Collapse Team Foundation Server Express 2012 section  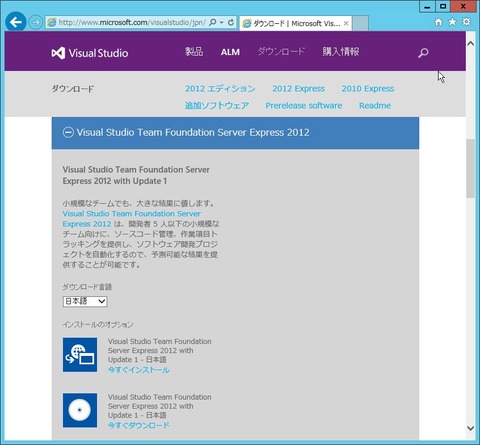coord(68,133)
